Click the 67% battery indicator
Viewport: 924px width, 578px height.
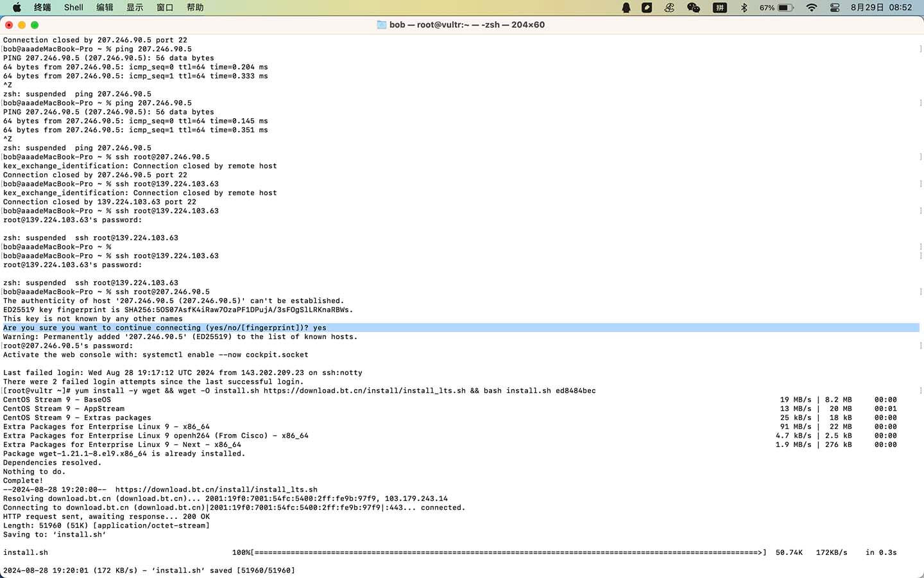coord(777,8)
